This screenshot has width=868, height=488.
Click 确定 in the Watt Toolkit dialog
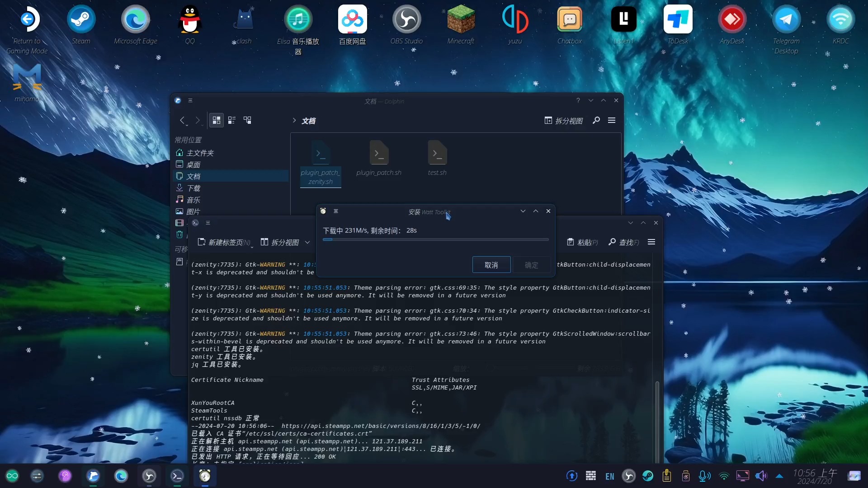click(531, 265)
